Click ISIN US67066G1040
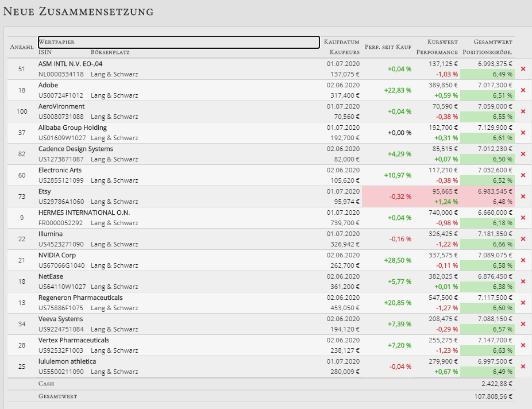The image size is (532, 409). [x=61, y=265]
